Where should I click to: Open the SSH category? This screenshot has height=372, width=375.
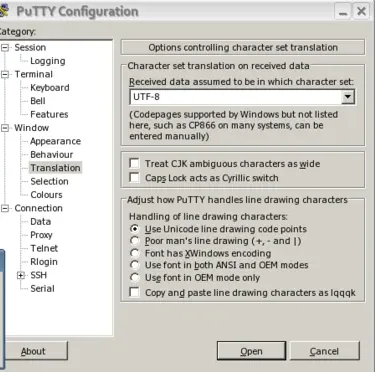point(38,275)
